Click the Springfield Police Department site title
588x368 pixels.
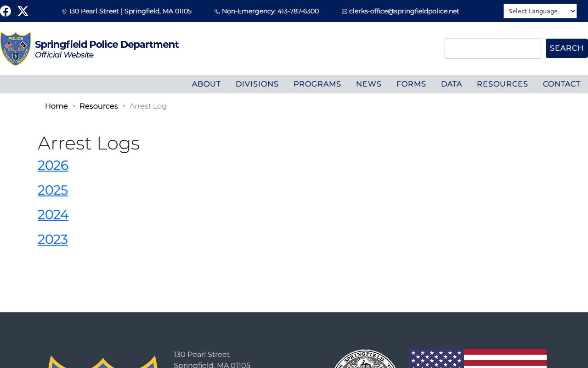107,45
